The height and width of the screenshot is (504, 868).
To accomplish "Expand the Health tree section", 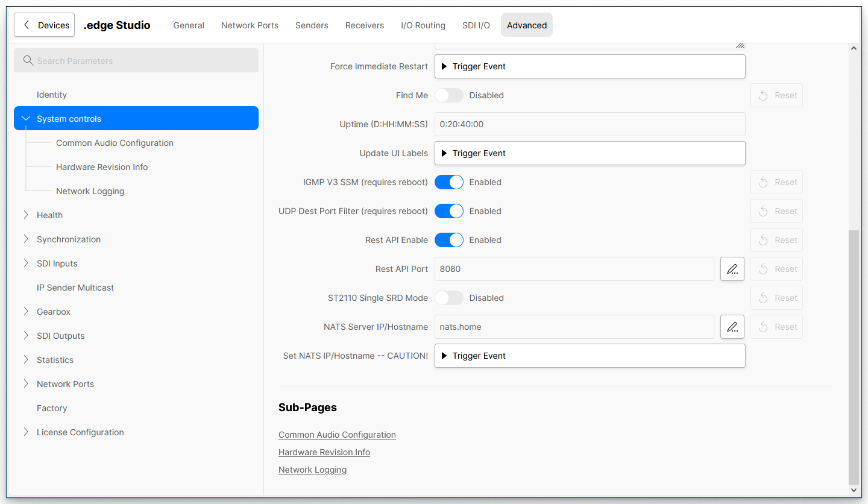I will click(x=26, y=215).
